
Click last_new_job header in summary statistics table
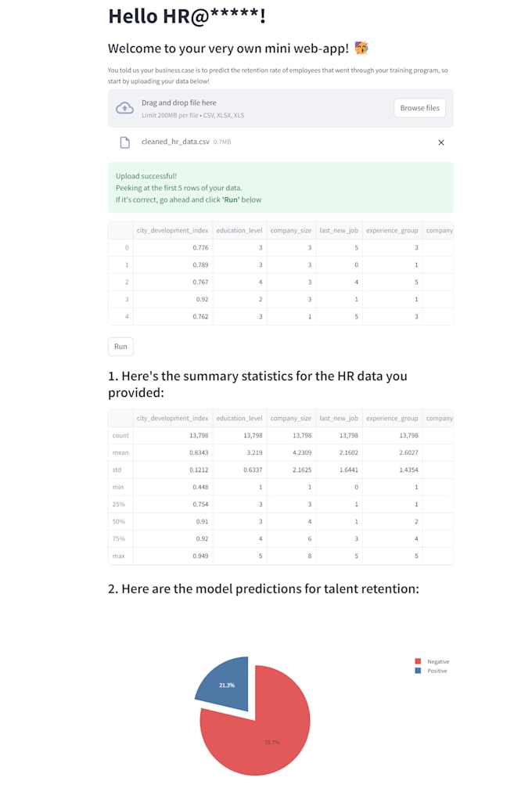[339, 418]
